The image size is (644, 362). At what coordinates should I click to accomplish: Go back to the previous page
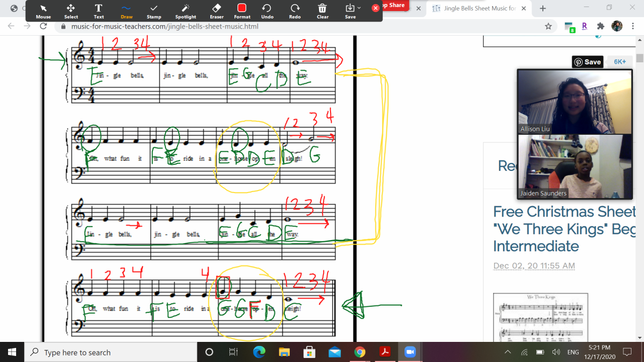(x=11, y=26)
